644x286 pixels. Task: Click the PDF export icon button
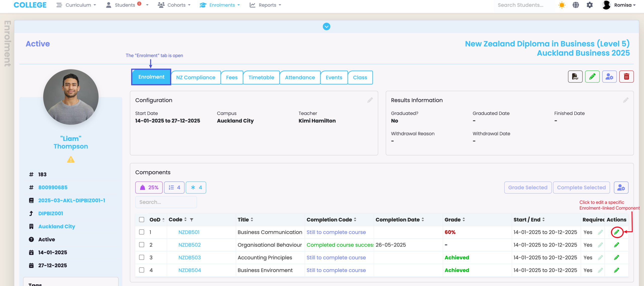[575, 77]
